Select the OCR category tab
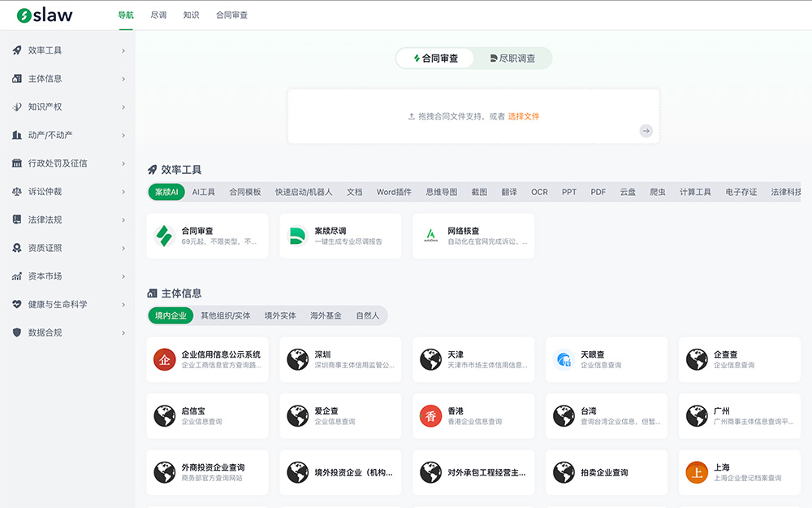Screen dimensions: 812x508 point(539,192)
